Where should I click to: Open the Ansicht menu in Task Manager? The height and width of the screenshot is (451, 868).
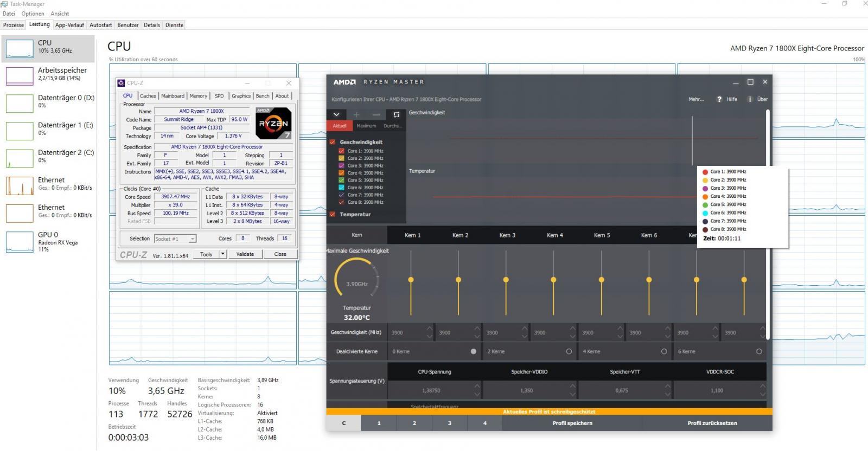(60, 14)
